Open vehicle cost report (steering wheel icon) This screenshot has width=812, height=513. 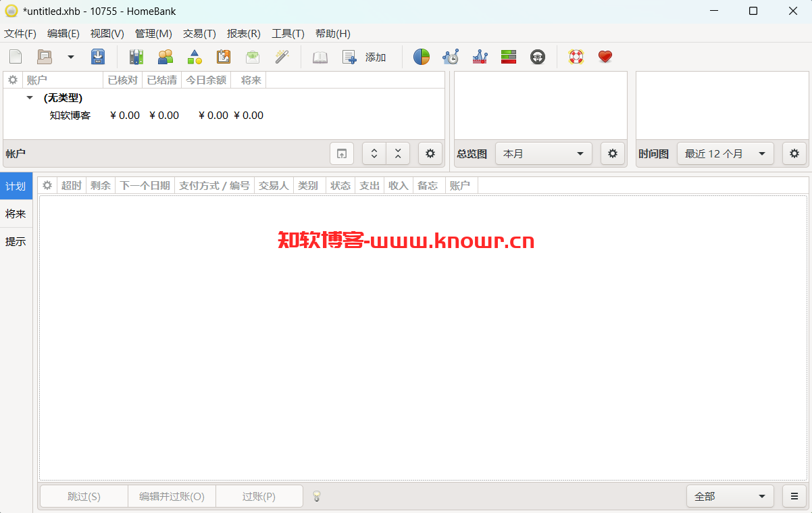538,57
